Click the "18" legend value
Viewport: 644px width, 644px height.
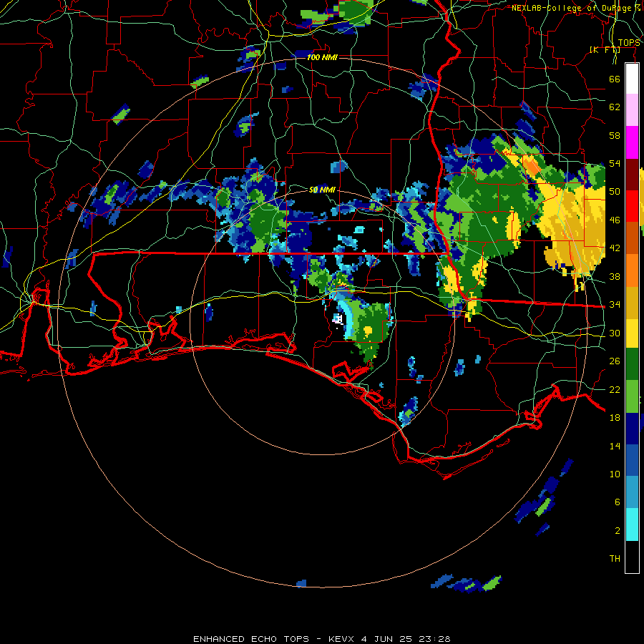(x=615, y=418)
